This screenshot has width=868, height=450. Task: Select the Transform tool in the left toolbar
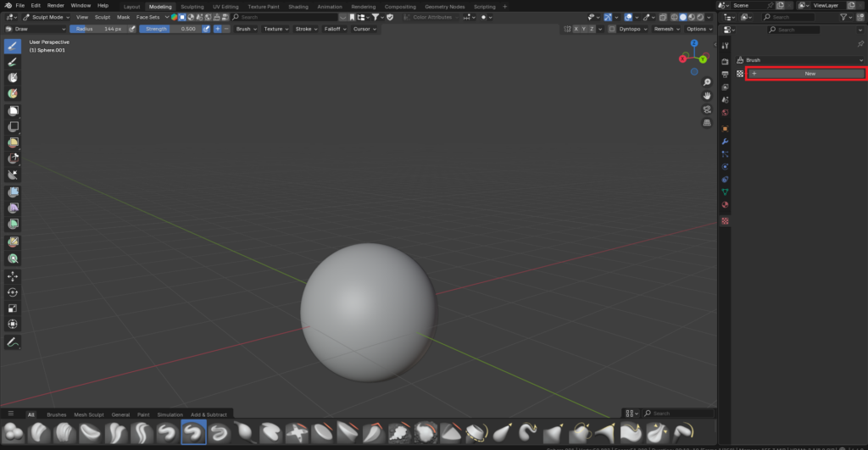(12, 325)
